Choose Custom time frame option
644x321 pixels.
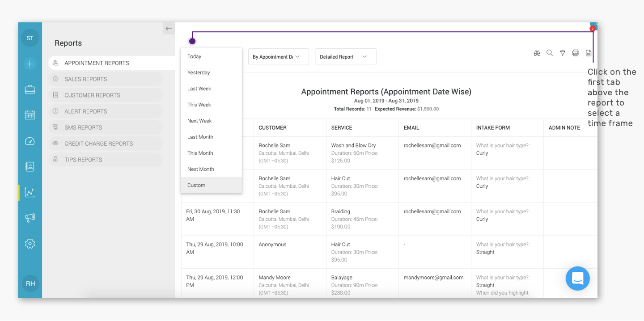point(212,185)
